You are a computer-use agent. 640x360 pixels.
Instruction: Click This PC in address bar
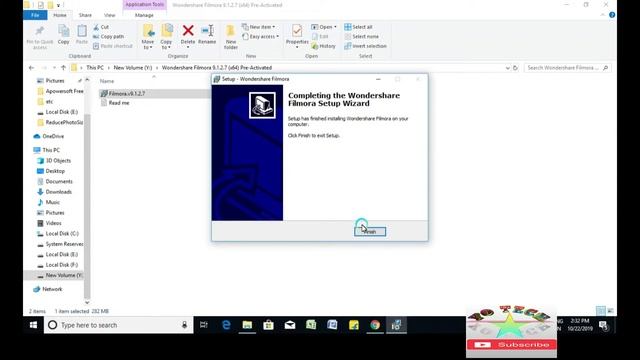pyautogui.click(x=95, y=68)
